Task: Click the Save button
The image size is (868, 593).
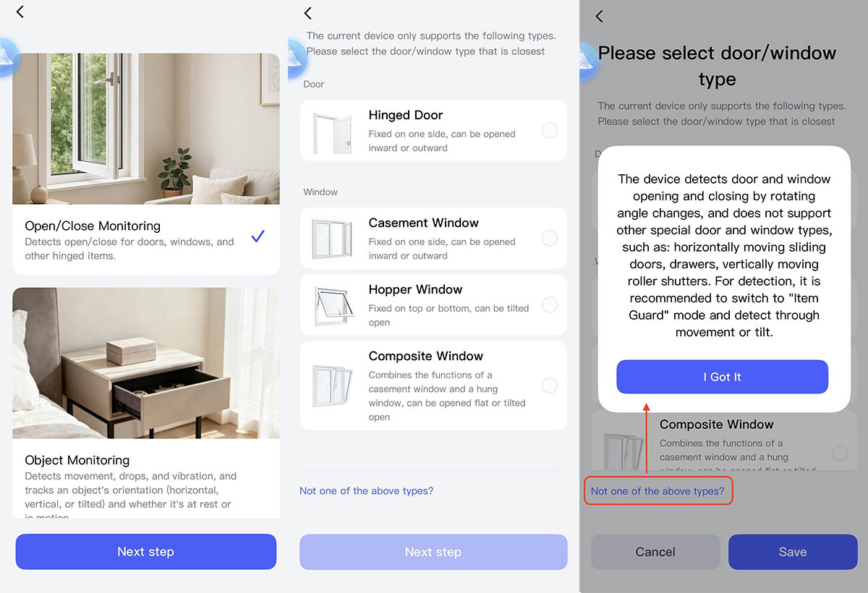Action: coord(793,552)
